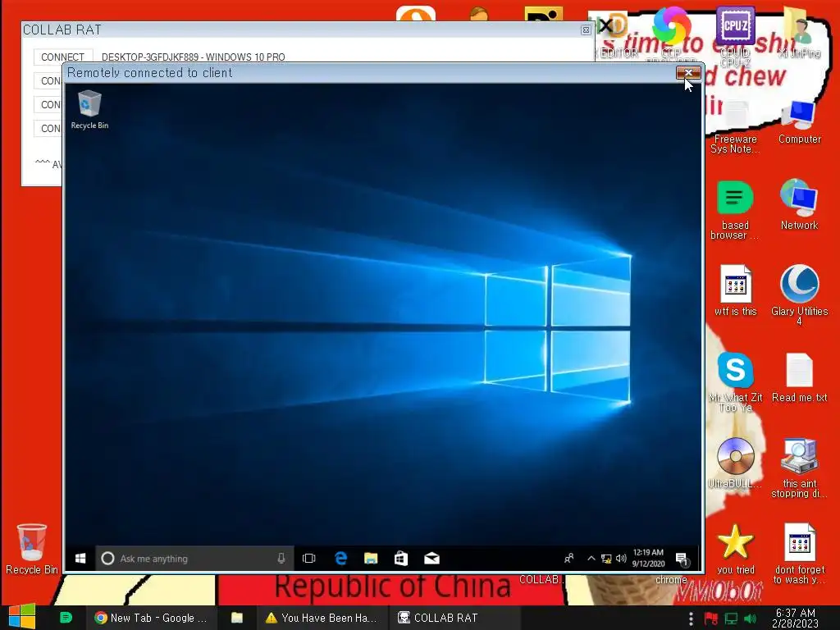Select the Xi JinPing folder icon
The height and width of the screenshot is (630, 840).
pyautogui.click(x=799, y=33)
